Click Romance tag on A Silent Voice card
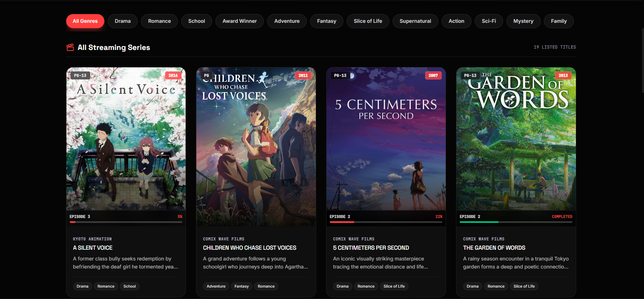This screenshot has height=299, width=644. coord(106,286)
